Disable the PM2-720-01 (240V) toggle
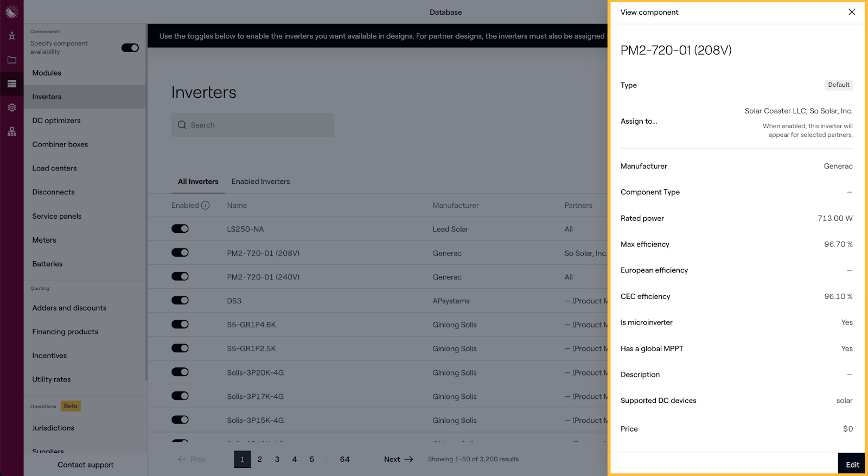Screen dimensions: 868x476 180,276
